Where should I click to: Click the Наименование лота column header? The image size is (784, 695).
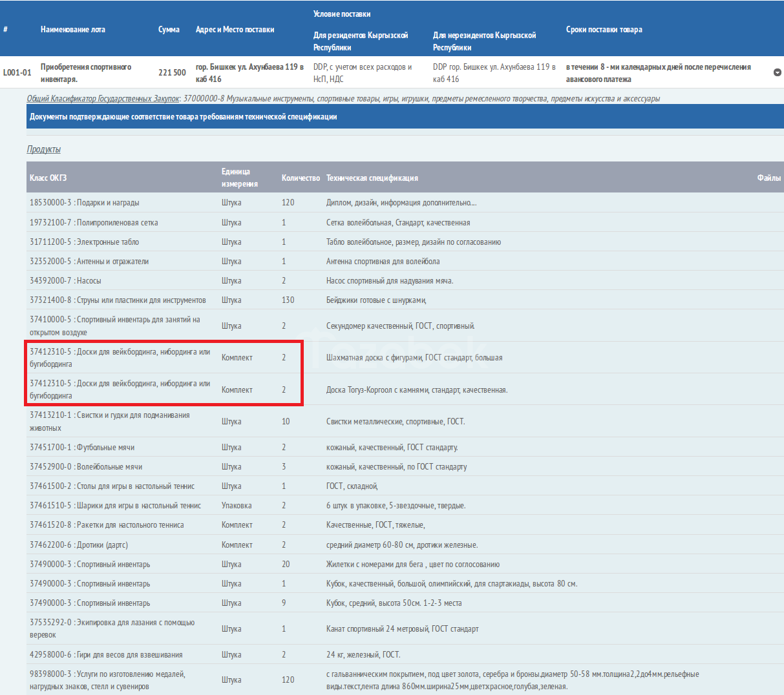(x=72, y=30)
